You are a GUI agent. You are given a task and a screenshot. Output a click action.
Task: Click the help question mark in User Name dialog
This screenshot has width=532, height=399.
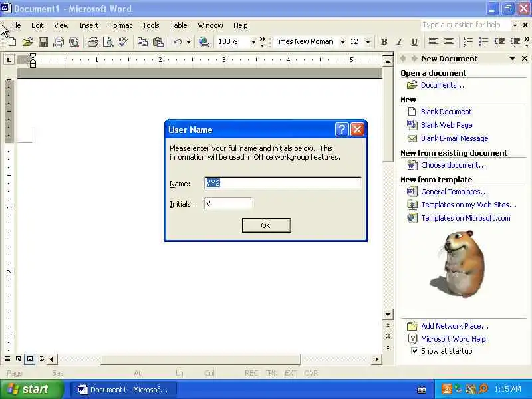click(342, 129)
